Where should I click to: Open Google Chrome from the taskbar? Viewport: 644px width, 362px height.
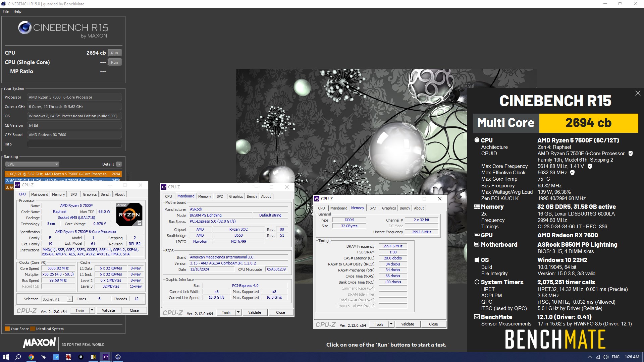[x=31, y=357]
